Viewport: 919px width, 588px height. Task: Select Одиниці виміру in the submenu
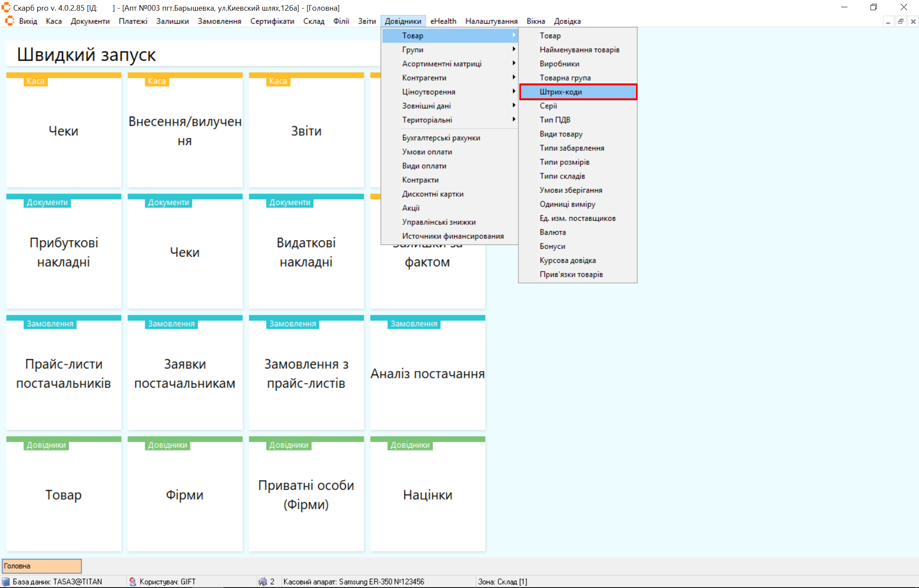[567, 204]
